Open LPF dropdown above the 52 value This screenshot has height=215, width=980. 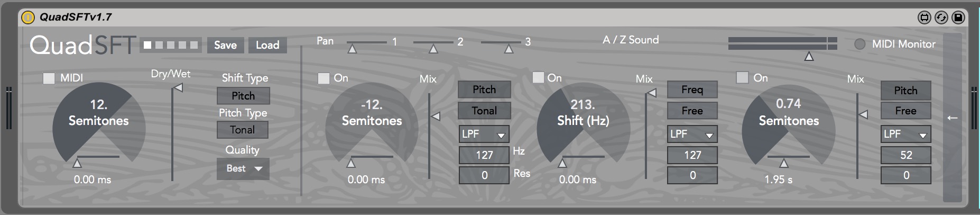click(x=905, y=135)
